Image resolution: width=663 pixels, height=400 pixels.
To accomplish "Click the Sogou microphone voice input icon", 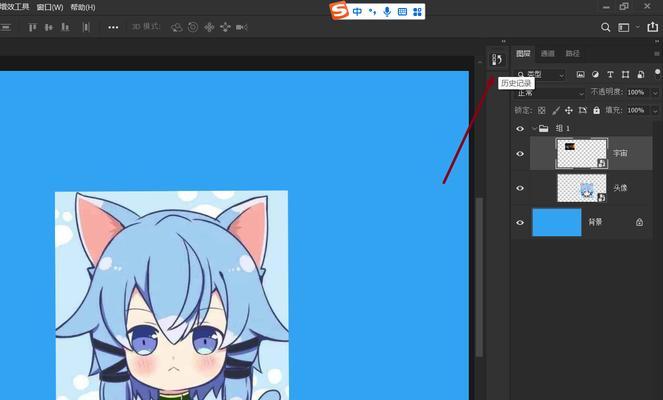I will point(387,11).
